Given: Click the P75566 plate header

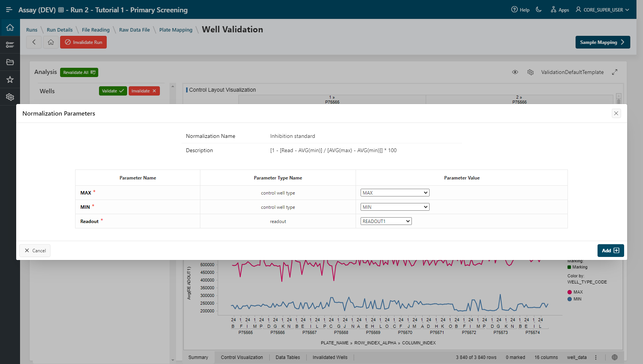Looking at the screenshot, I should click(519, 102).
